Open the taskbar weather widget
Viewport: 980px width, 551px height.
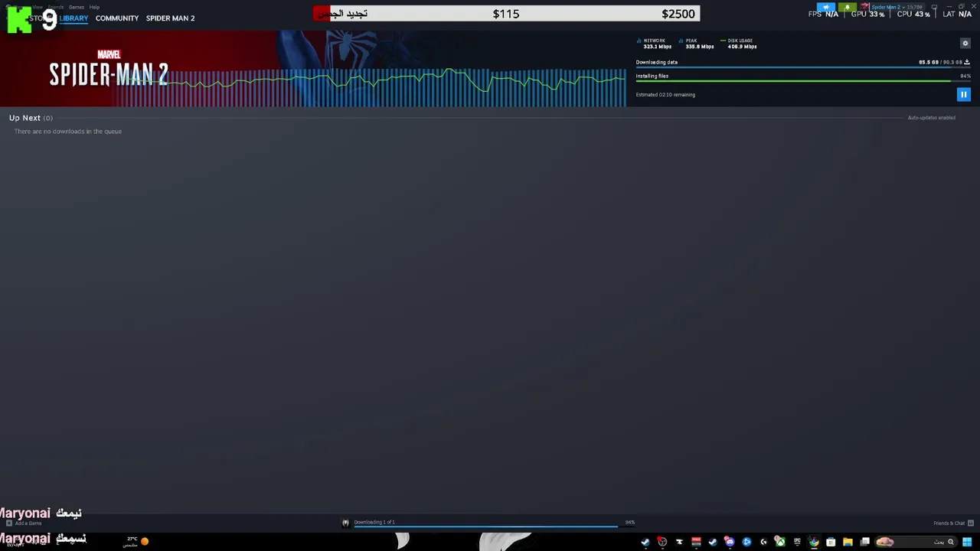click(x=136, y=541)
